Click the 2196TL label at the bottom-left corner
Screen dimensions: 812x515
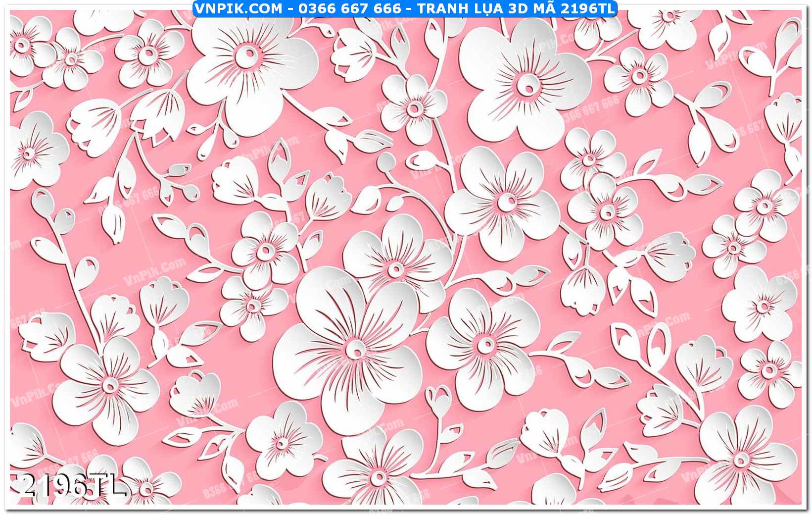(x=72, y=486)
